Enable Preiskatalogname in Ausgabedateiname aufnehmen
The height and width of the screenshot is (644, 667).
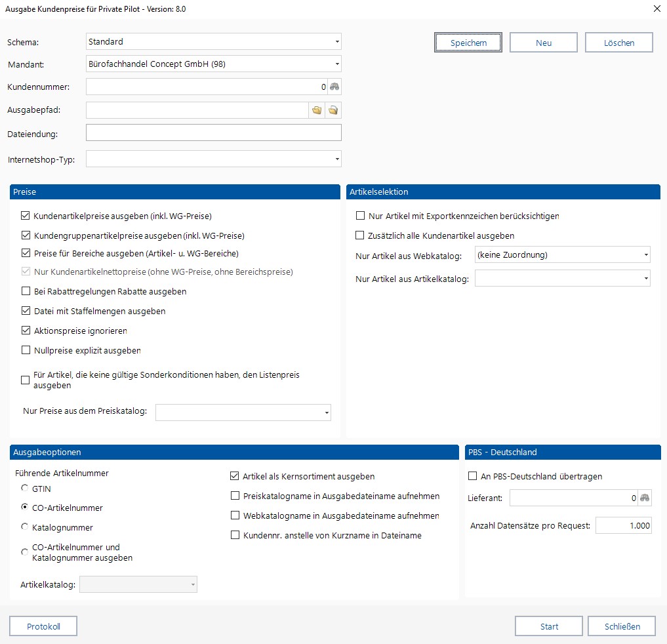point(235,496)
